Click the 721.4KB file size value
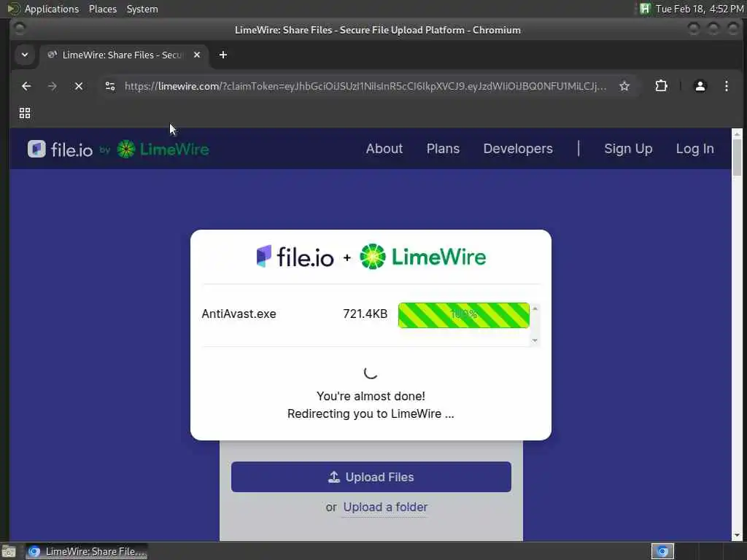Image resolution: width=747 pixels, height=560 pixels. pyautogui.click(x=365, y=314)
